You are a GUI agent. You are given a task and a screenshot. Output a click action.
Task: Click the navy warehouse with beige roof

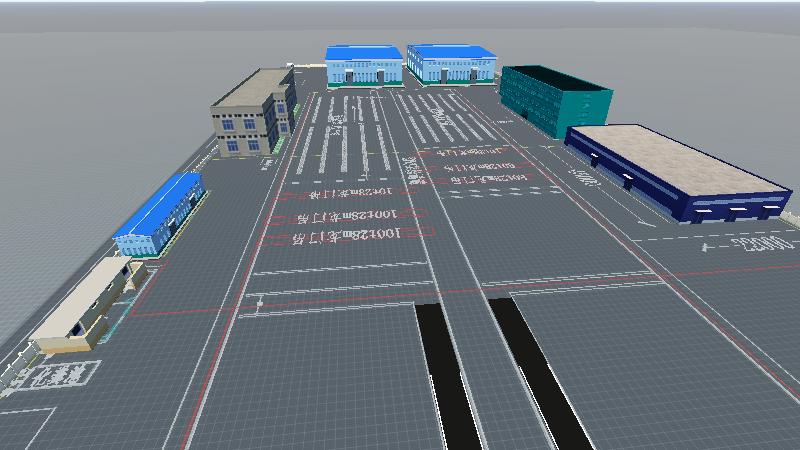pos(675,170)
